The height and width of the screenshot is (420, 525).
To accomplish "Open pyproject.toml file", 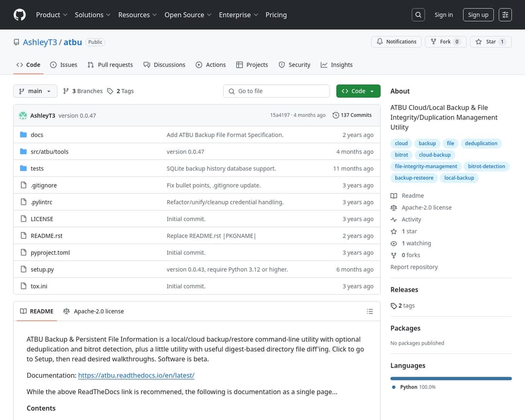I will [50, 253].
